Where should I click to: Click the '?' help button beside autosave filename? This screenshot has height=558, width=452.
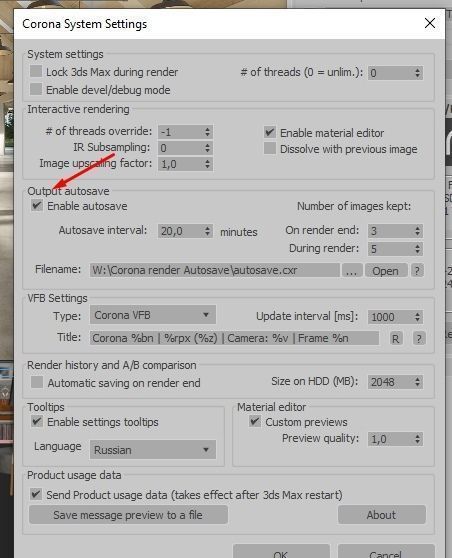[417, 270]
